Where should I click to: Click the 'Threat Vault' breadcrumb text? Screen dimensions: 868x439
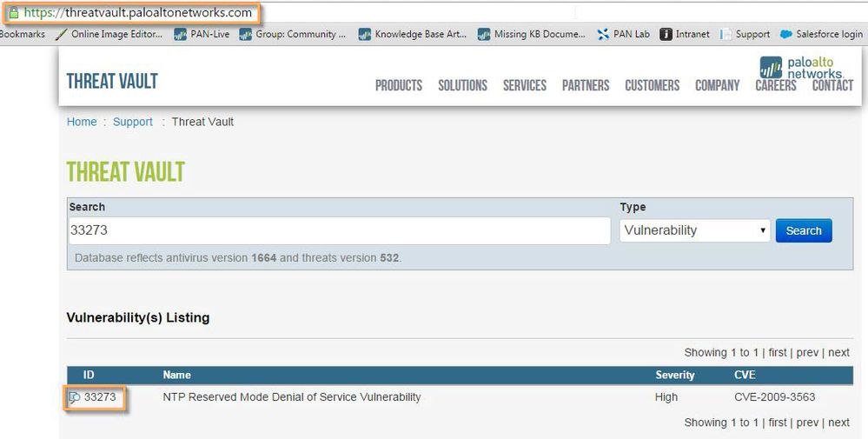[202, 122]
